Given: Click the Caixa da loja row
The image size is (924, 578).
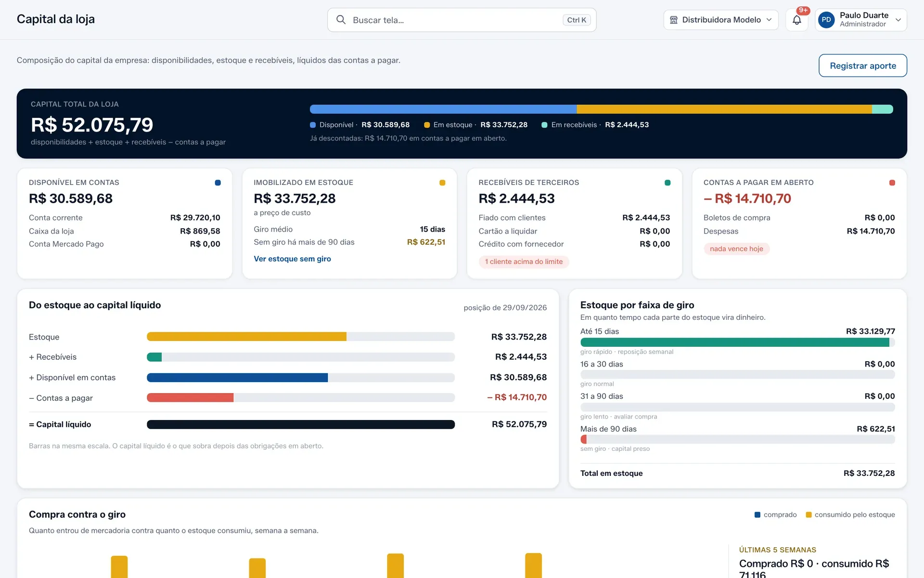Looking at the screenshot, I should 125,231.
